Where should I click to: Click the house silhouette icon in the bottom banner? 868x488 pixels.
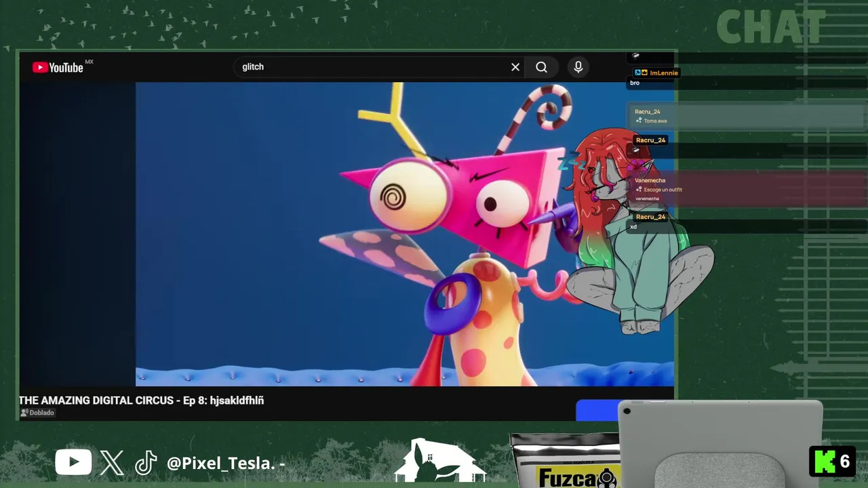440,460
